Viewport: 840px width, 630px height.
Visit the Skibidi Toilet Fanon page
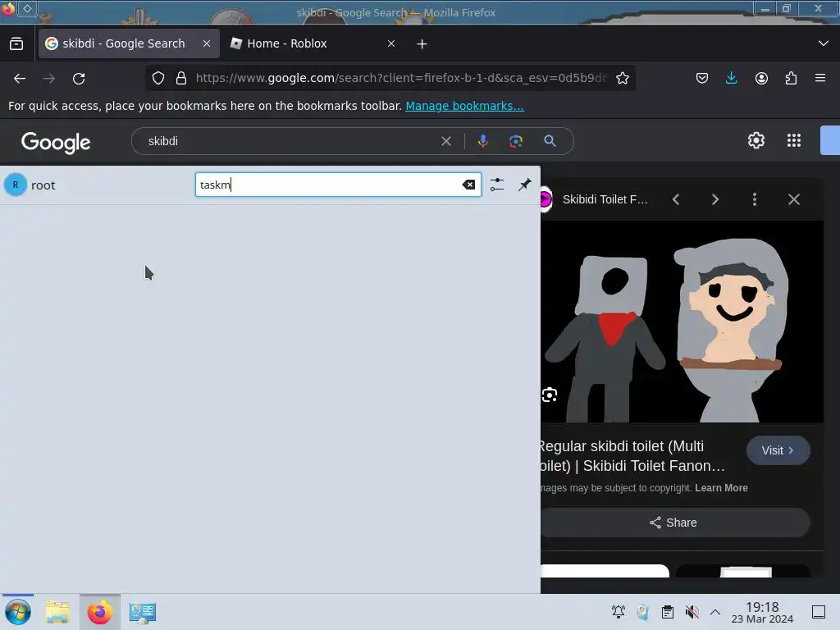coord(778,450)
